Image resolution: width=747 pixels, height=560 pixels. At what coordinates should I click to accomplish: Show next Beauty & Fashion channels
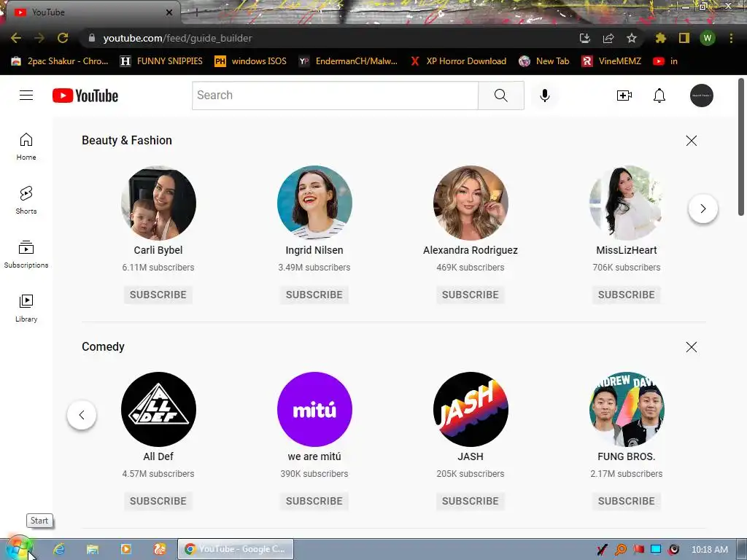coord(703,209)
